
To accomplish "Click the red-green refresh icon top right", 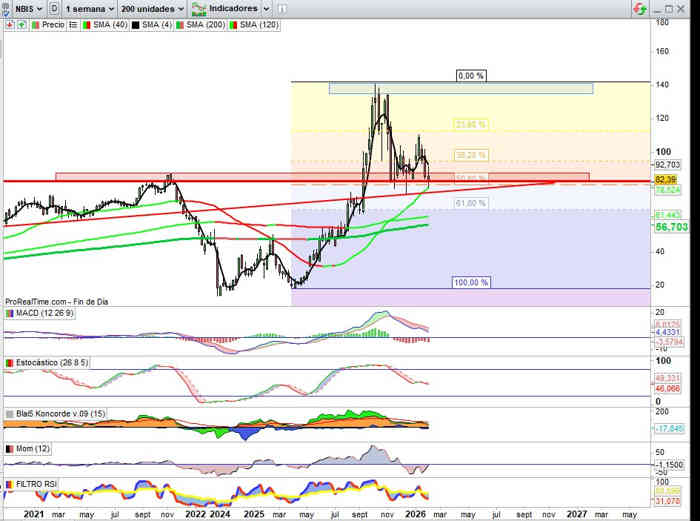I will click(x=639, y=8).
